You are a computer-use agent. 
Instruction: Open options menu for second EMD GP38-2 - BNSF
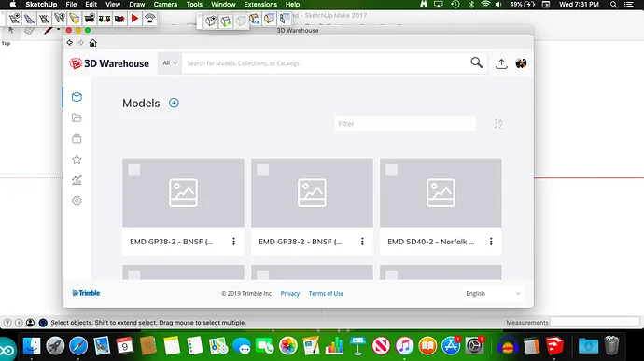click(362, 242)
